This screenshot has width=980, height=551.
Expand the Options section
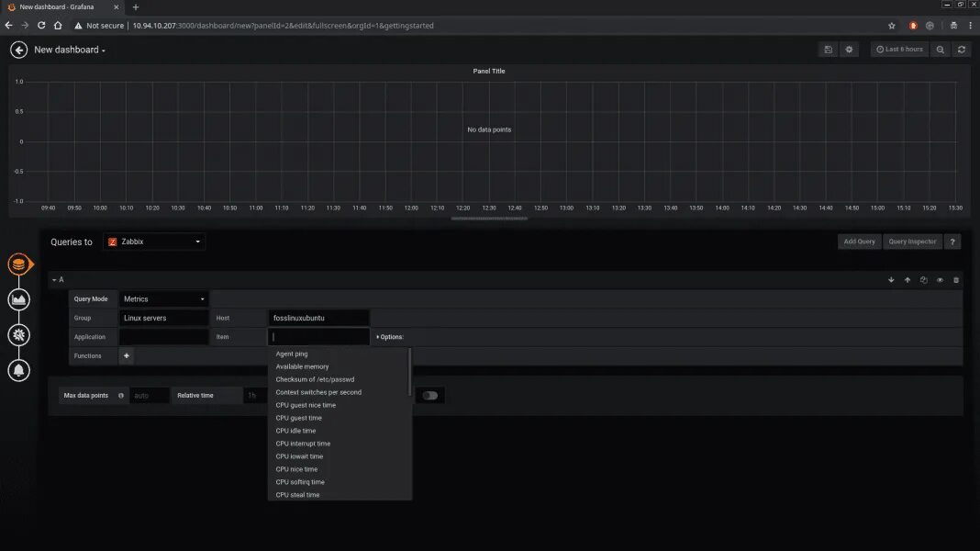pyautogui.click(x=390, y=337)
